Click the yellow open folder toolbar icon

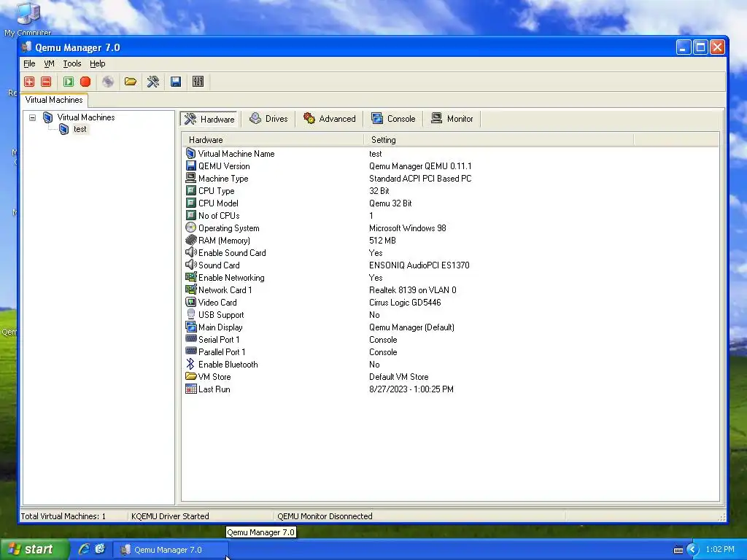pyautogui.click(x=131, y=82)
